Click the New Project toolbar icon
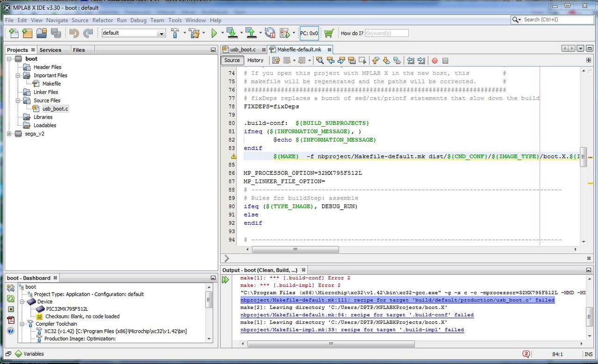The height and width of the screenshot is (364, 598). pos(28,33)
